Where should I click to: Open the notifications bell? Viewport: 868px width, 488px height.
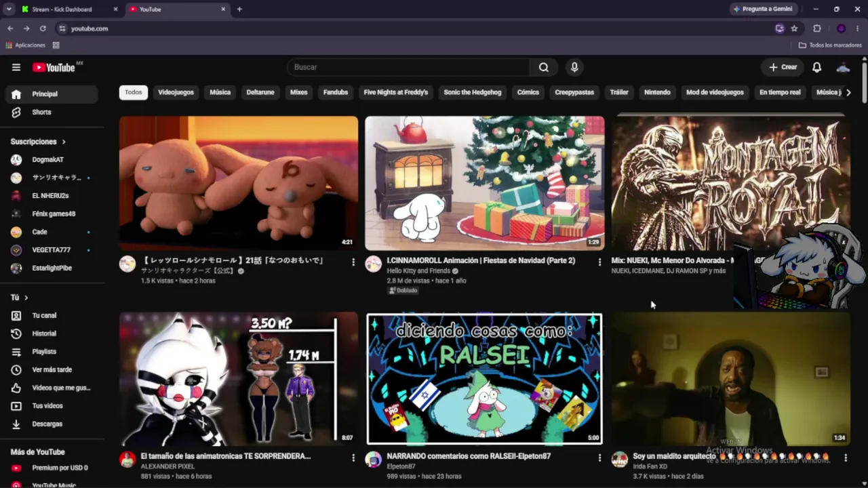[x=817, y=67]
